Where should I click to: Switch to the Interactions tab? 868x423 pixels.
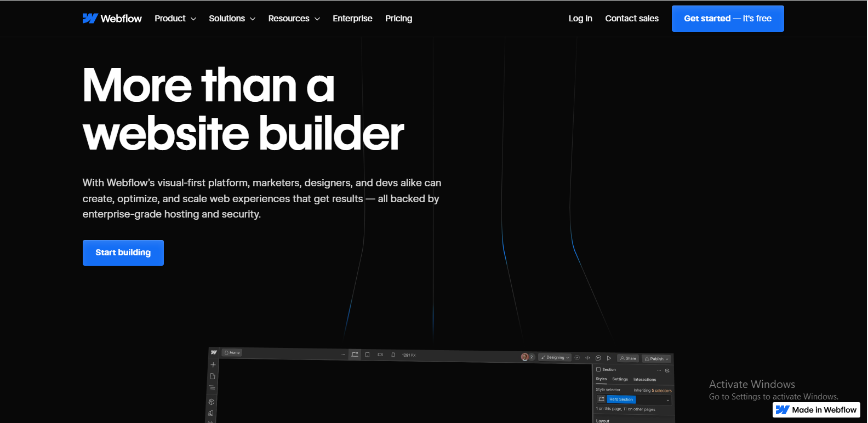(644, 379)
